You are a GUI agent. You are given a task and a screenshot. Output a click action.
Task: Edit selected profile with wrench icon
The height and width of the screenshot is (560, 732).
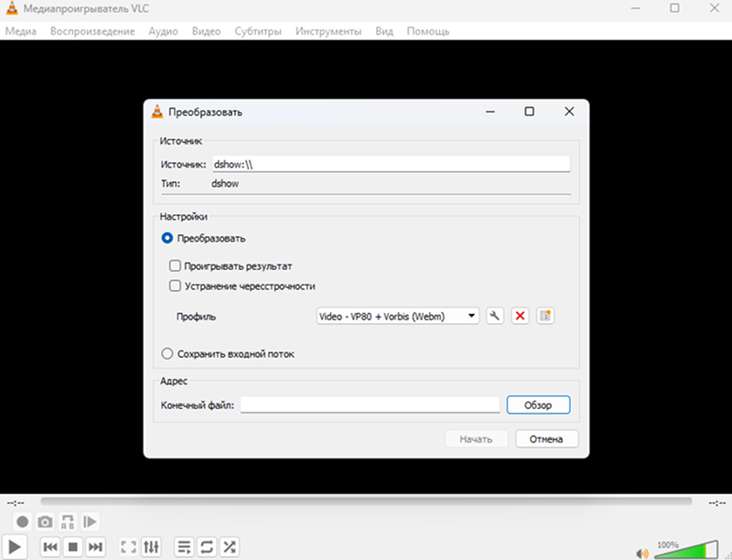tap(495, 316)
